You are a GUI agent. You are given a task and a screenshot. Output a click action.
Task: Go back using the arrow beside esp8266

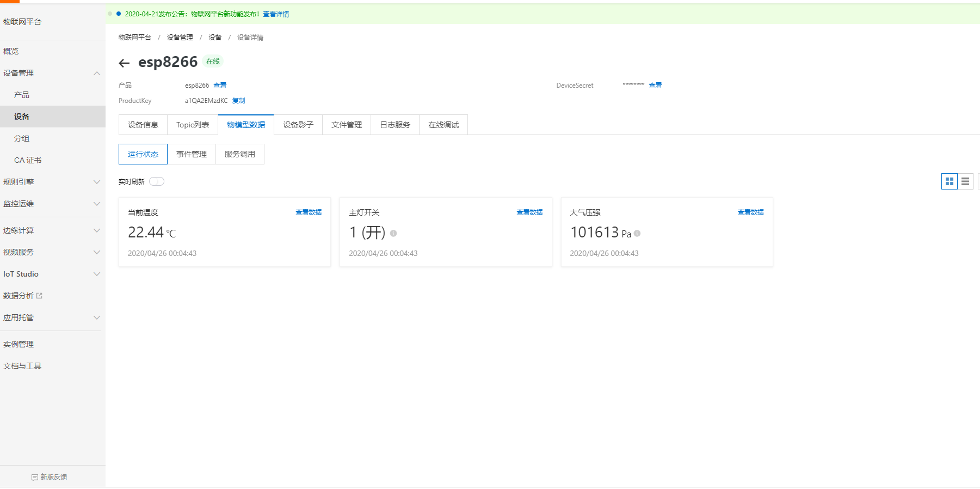(x=124, y=63)
